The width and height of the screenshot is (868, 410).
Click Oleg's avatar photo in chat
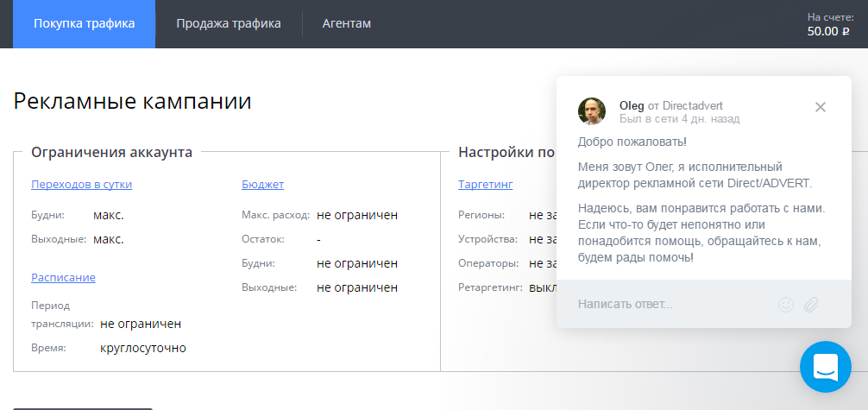(x=592, y=111)
